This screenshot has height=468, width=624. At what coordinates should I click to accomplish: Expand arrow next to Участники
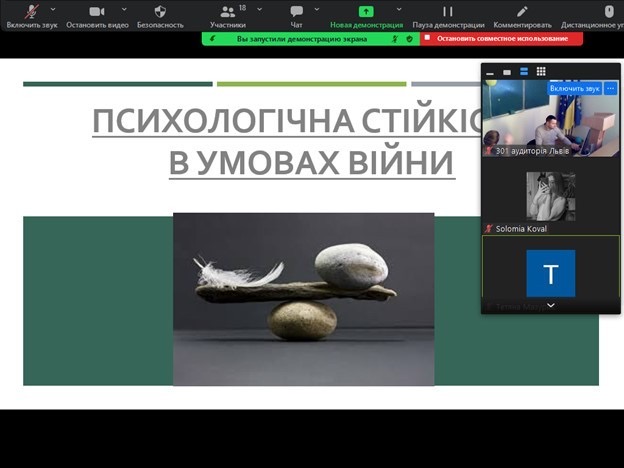coord(259,8)
